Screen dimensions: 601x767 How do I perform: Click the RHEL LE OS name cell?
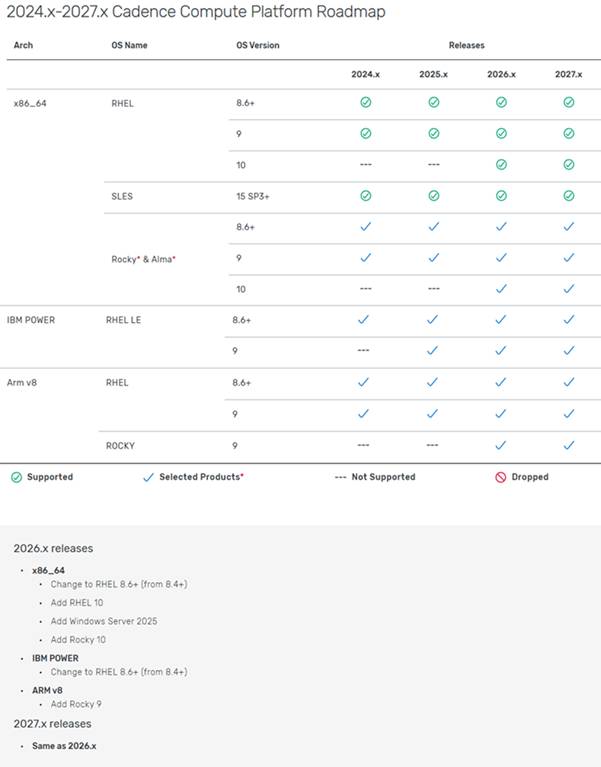coord(123,320)
